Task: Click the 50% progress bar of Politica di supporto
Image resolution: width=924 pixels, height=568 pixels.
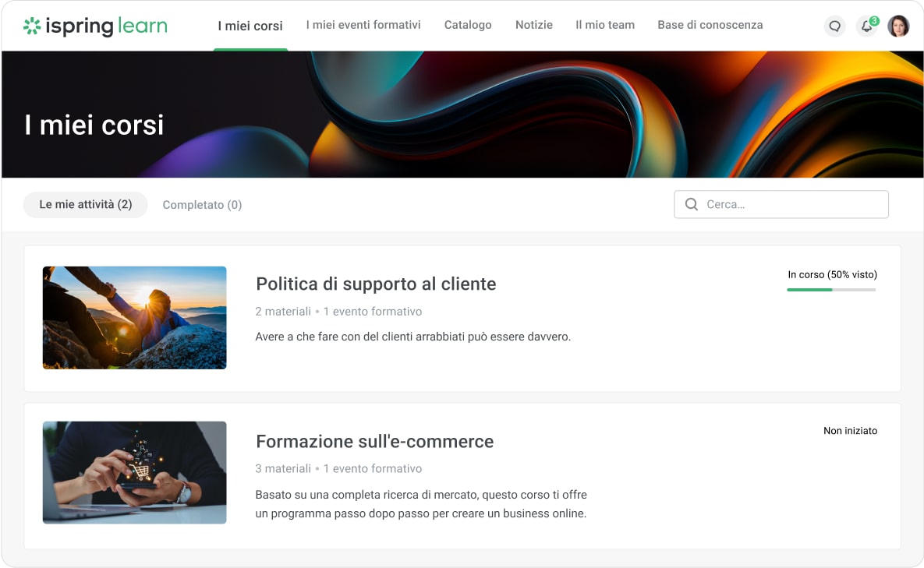Action: pyautogui.click(x=831, y=289)
